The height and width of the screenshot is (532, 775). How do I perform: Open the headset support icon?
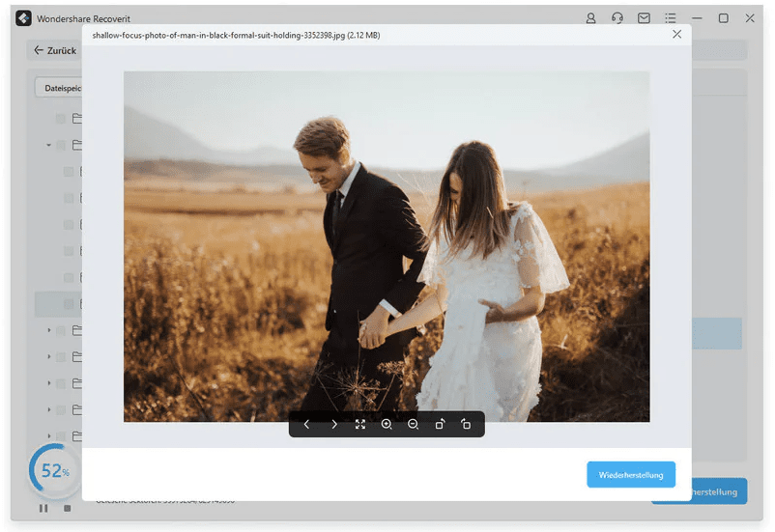pyautogui.click(x=617, y=18)
